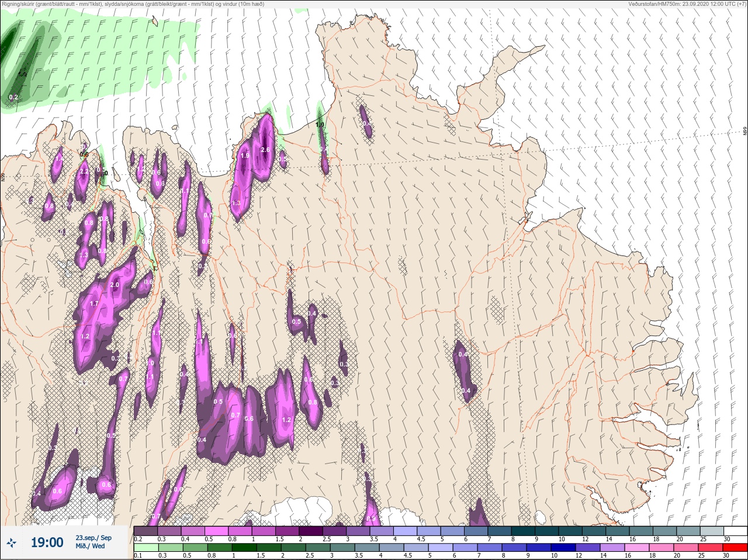Pick the light green 0.1 legend swatch
Image resolution: width=748 pixels, height=560 pixels.
coord(145,548)
